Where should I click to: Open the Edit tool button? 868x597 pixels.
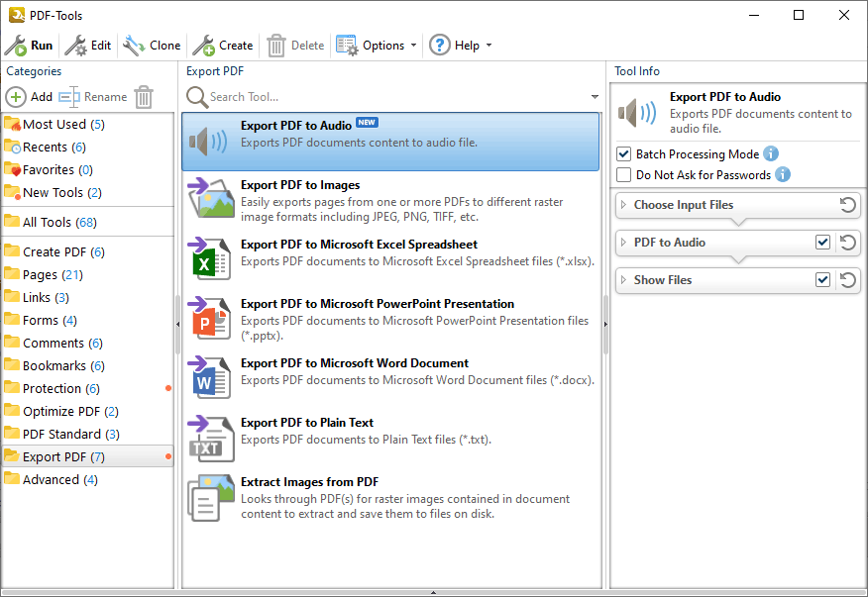point(88,46)
